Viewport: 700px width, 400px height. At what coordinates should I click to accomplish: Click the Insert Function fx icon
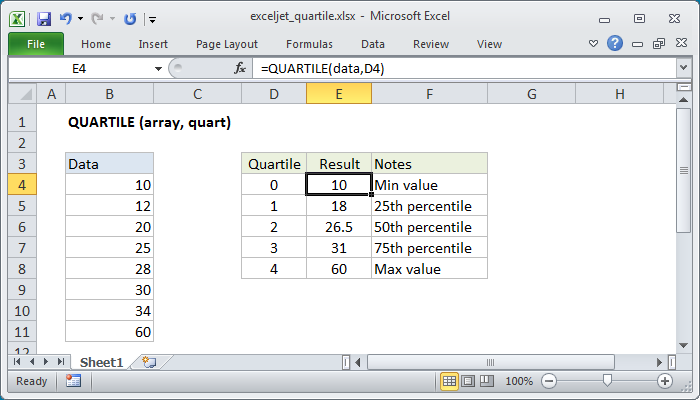pos(240,68)
